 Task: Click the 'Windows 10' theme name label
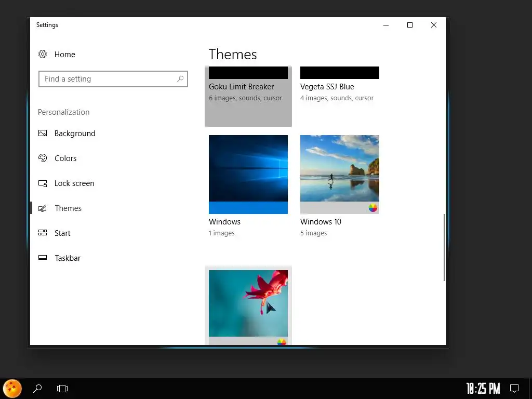click(x=321, y=221)
